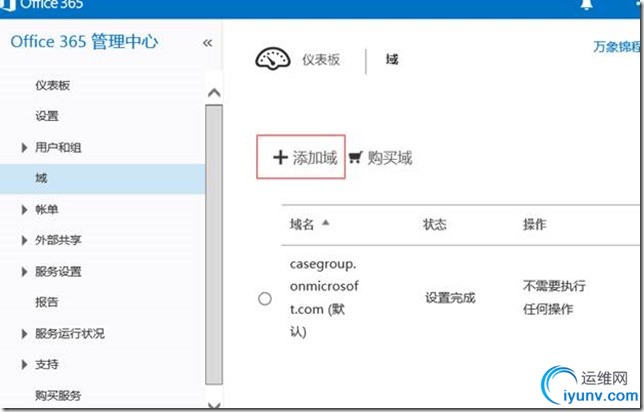Click the 支持 sidebar label
The width and height of the screenshot is (644, 412).
[47, 364]
